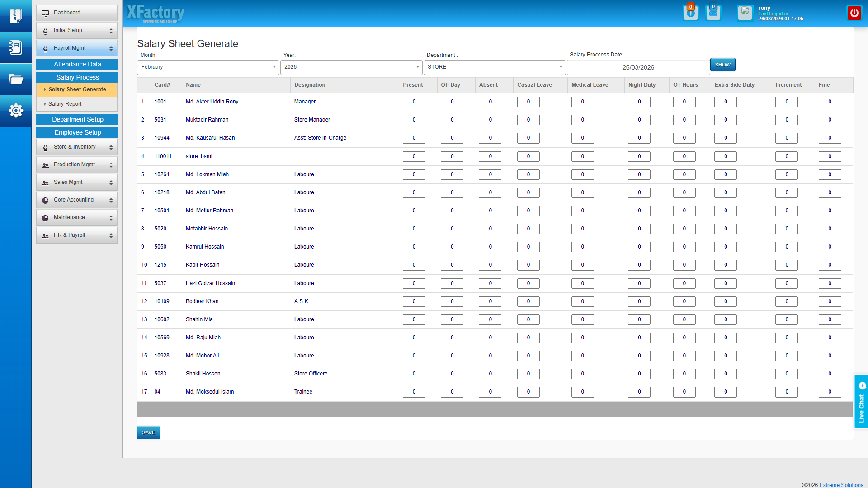The width and height of the screenshot is (868, 488).
Task: Open the Live Chat side widget
Action: pos(861,401)
